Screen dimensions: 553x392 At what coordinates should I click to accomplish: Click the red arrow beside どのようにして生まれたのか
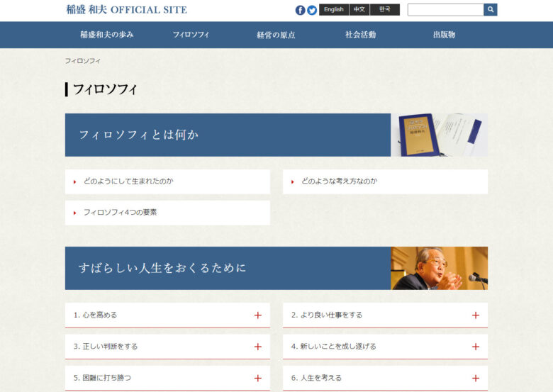pos(74,182)
